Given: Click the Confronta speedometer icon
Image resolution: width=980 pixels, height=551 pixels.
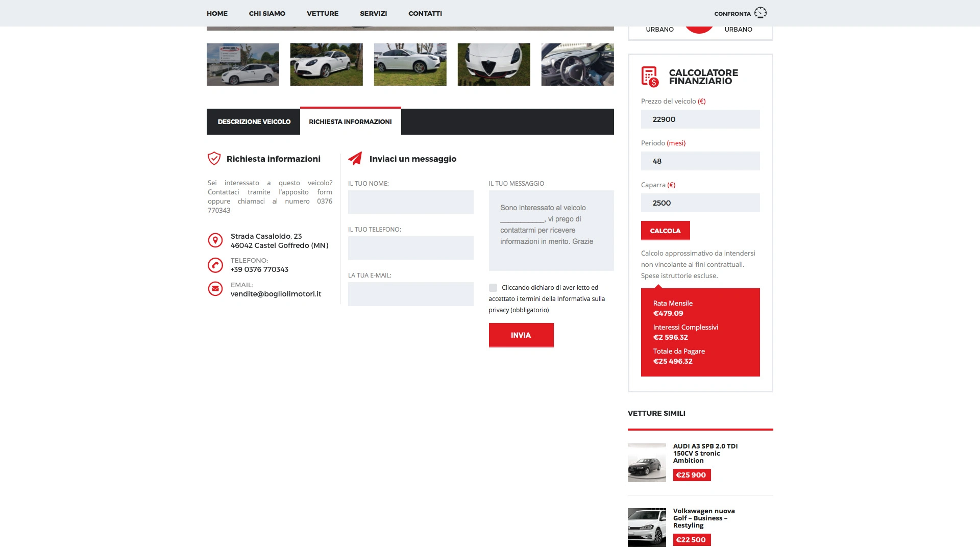Looking at the screenshot, I should pos(761,13).
